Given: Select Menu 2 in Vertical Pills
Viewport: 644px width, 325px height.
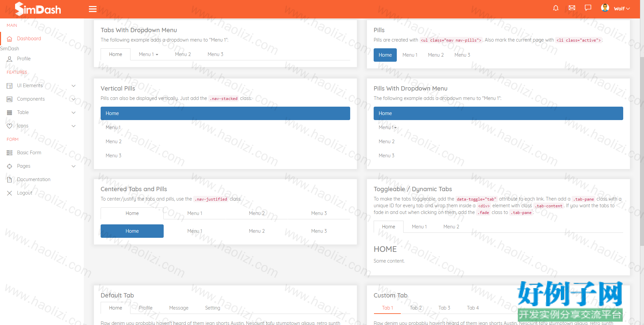Looking at the screenshot, I should click(x=225, y=142).
